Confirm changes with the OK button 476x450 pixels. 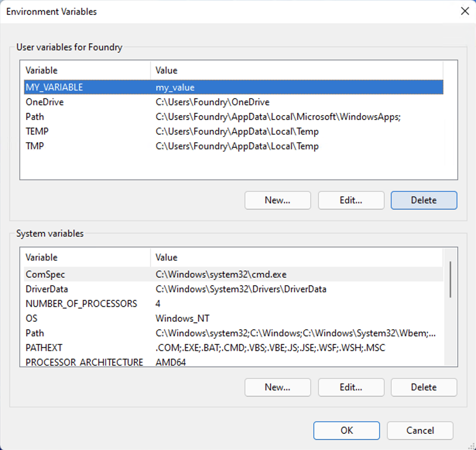click(x=346, y=430)
